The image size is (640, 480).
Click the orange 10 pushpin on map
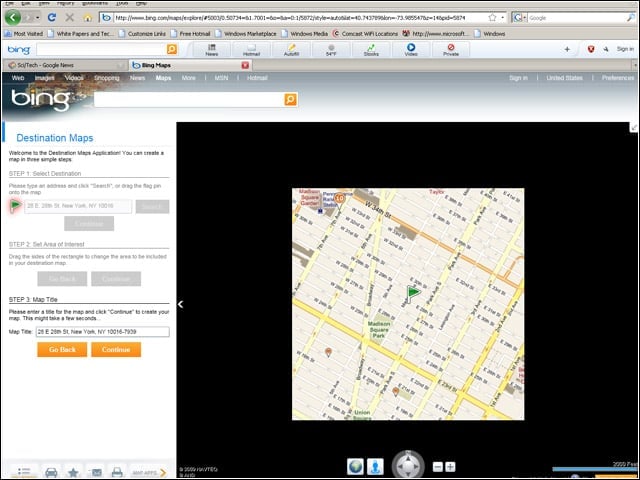340,199
